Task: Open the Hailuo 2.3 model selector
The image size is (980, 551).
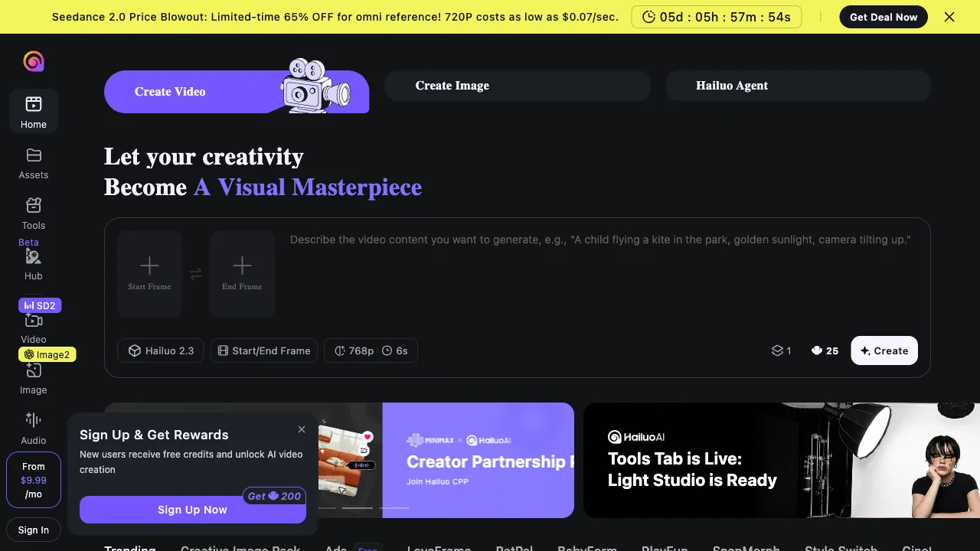Action: (161, 350)
